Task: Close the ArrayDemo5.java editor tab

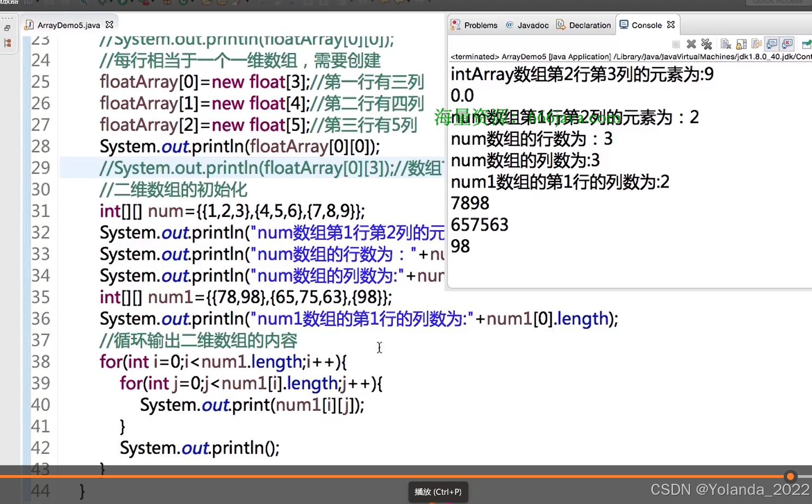Action: (110, 25)
